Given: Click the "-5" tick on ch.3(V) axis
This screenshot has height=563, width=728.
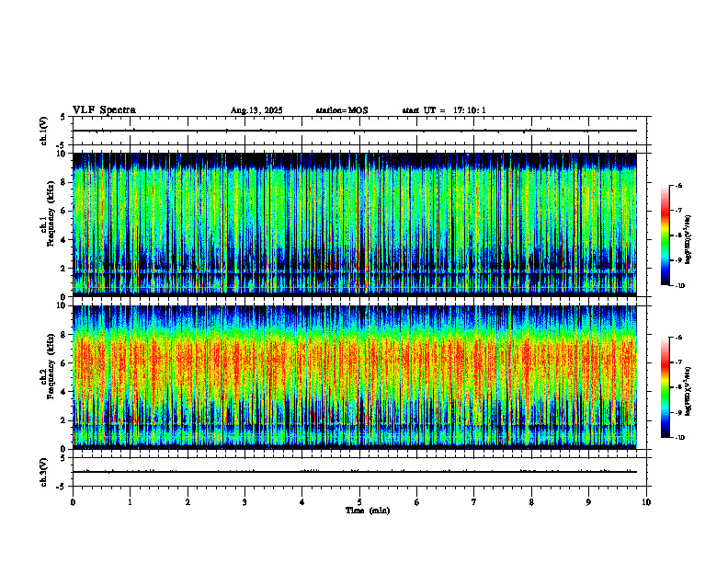Looking at the screenshot, I should click(x=61, y=487).
